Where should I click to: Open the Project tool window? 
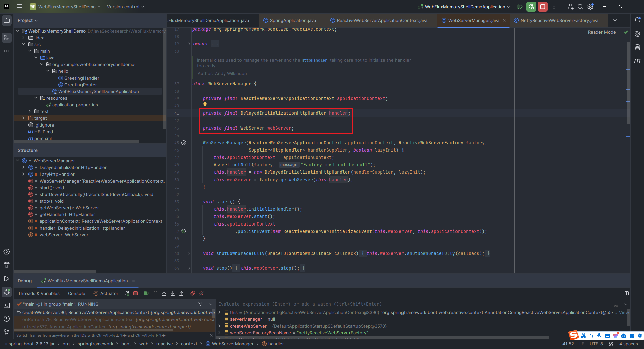point(7,20)
